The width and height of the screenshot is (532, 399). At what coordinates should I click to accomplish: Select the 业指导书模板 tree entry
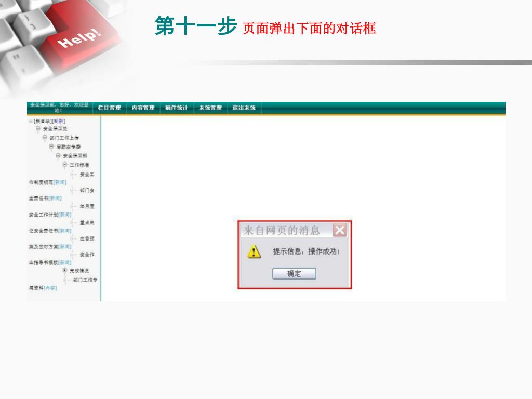(x=44, y=262)
